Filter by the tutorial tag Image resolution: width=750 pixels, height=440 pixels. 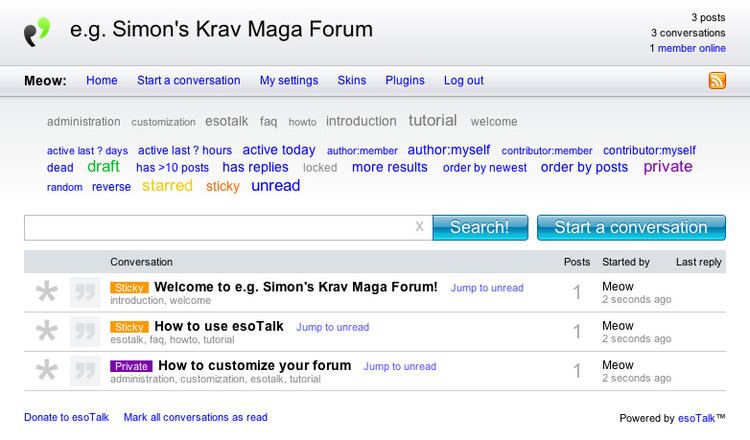(432, 121)
